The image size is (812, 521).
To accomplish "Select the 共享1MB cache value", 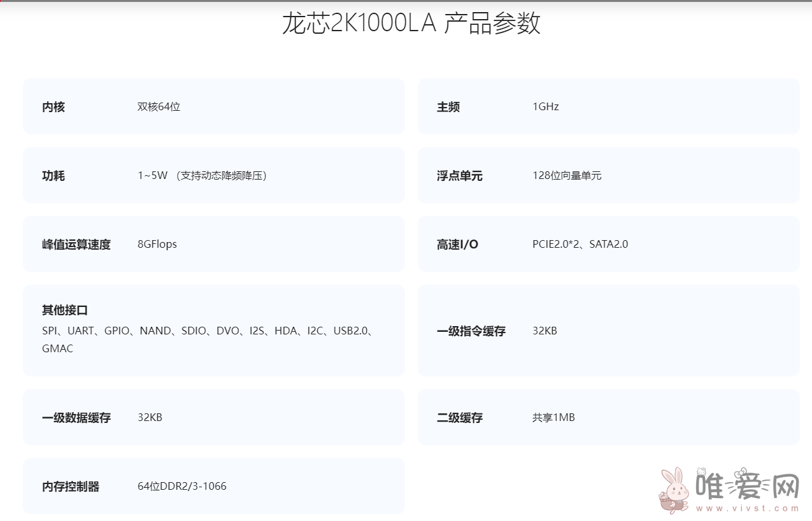I will pos(553,417).
